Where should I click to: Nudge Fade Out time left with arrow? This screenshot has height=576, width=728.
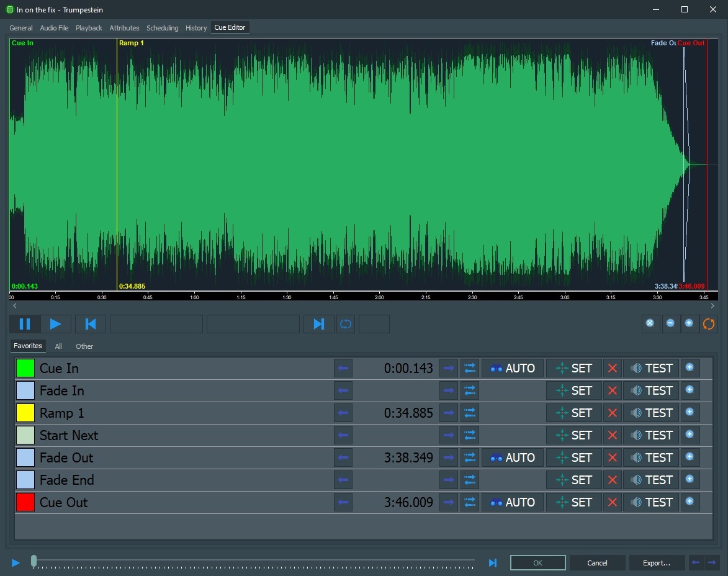point(343,457)
